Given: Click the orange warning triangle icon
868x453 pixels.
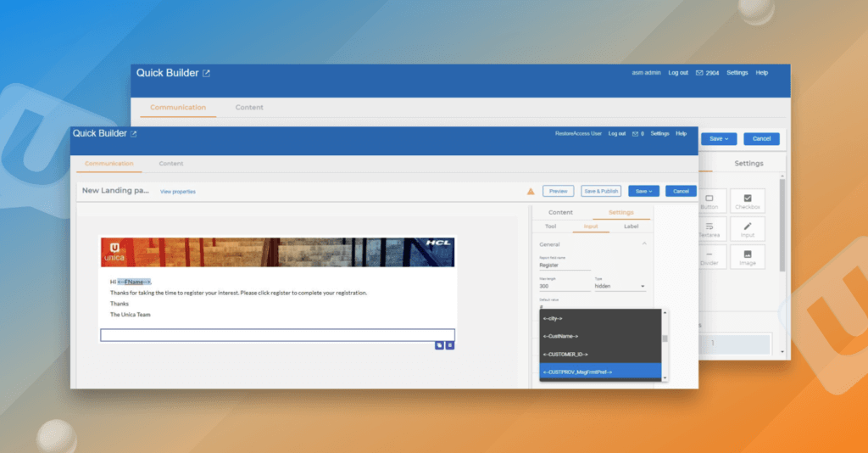Looking at the screenshot, I should coord(531,192).
